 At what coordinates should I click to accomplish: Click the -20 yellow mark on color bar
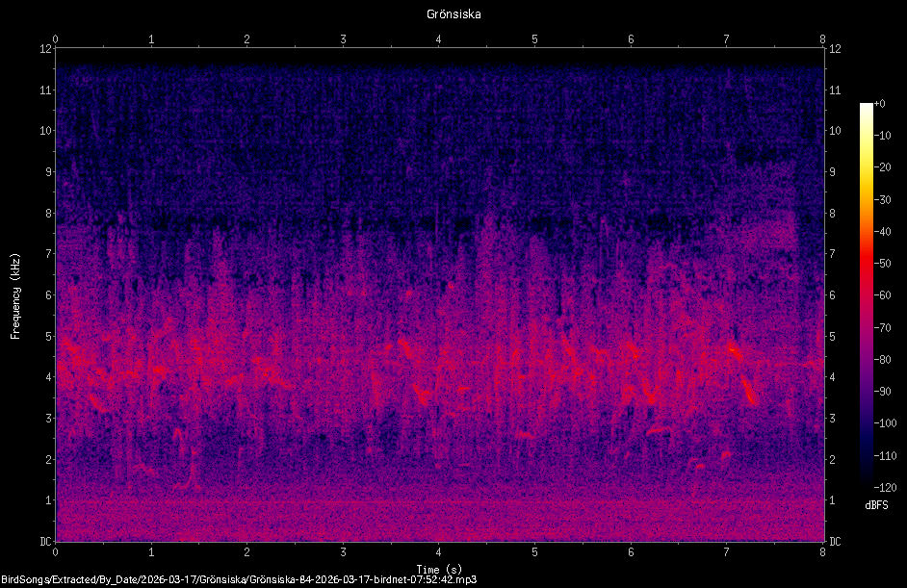coord(882,167)
